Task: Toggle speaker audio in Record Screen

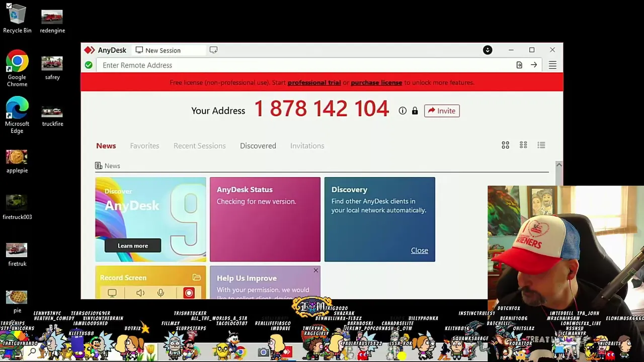Action: tap(140, 293)
